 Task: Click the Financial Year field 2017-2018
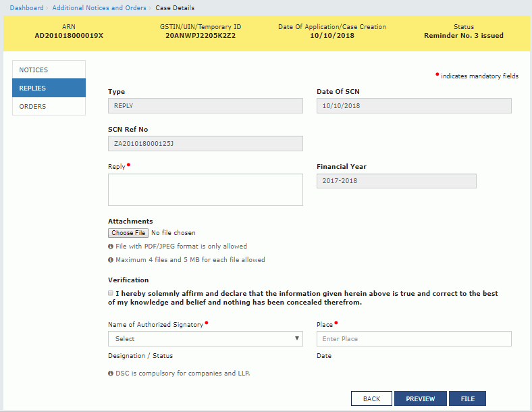coord(396,181)
